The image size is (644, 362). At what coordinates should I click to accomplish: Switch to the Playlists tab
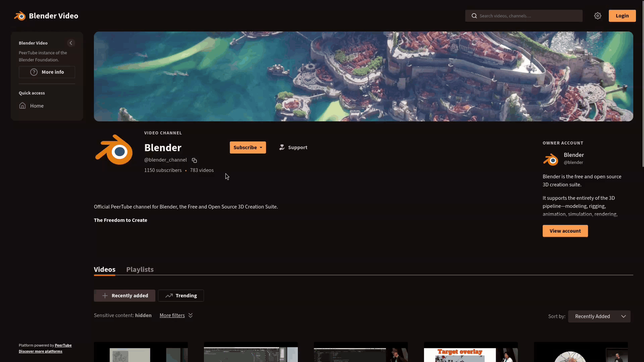(x=140, y=269)
